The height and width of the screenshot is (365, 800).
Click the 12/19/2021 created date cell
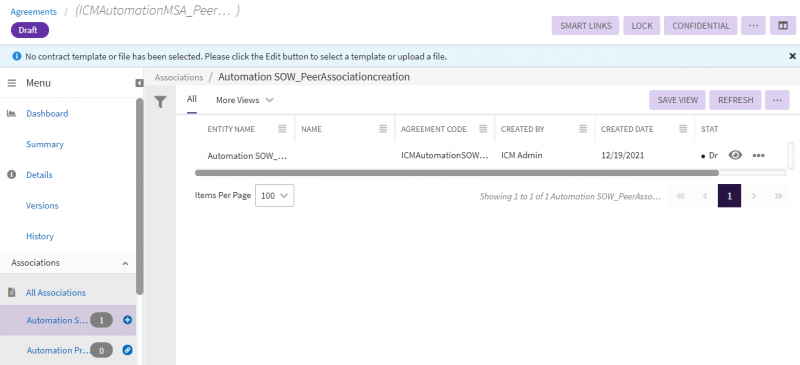point(622,156)
